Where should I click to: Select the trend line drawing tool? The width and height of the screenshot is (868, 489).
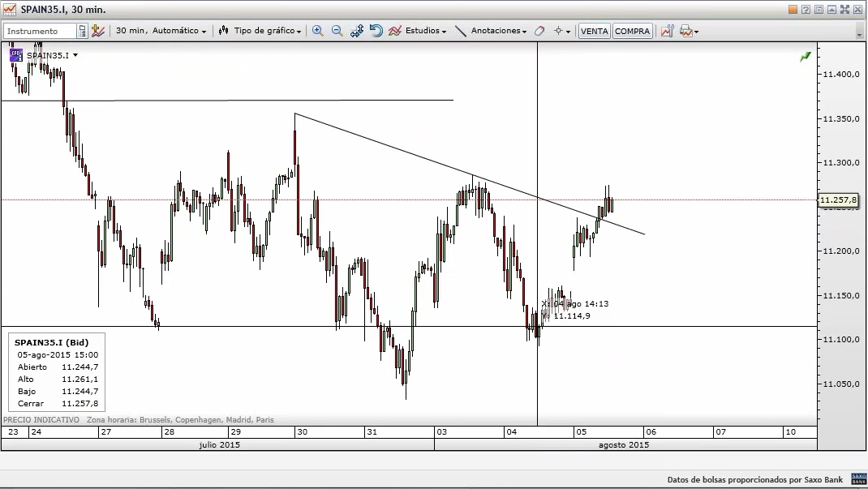460,31
